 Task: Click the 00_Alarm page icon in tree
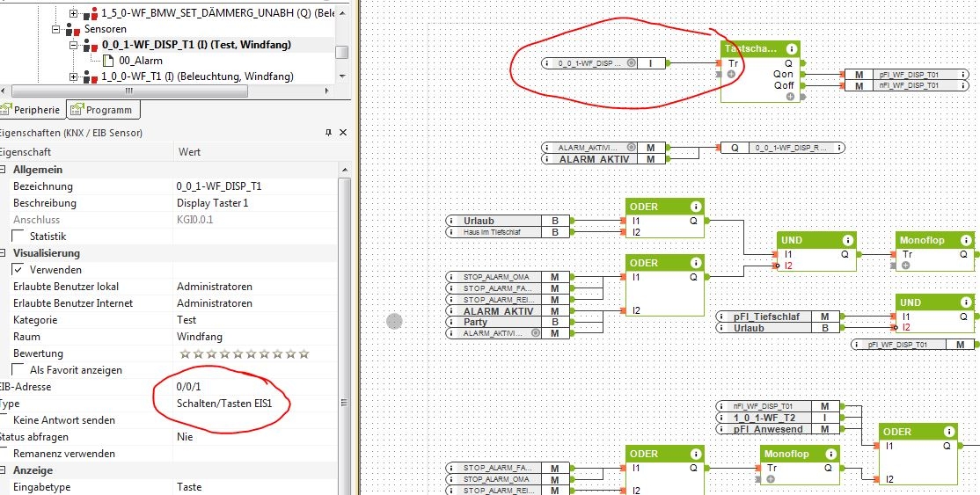(x=109, y=61)
